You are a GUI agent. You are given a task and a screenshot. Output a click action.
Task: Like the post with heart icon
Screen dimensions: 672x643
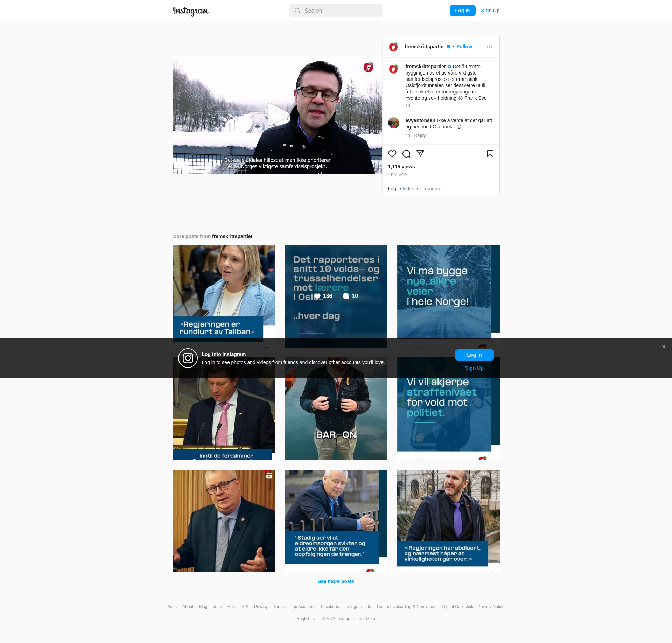tap(392, 154)
